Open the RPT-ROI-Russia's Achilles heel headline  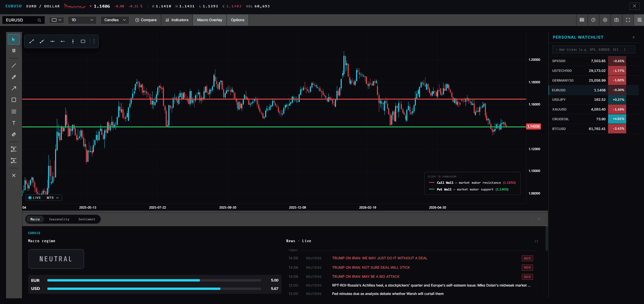431,286
